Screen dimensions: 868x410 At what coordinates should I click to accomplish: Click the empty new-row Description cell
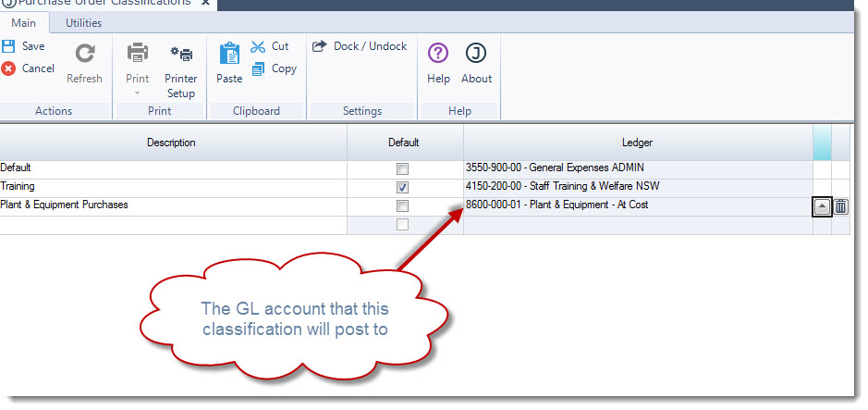click(x=173, y=226)
